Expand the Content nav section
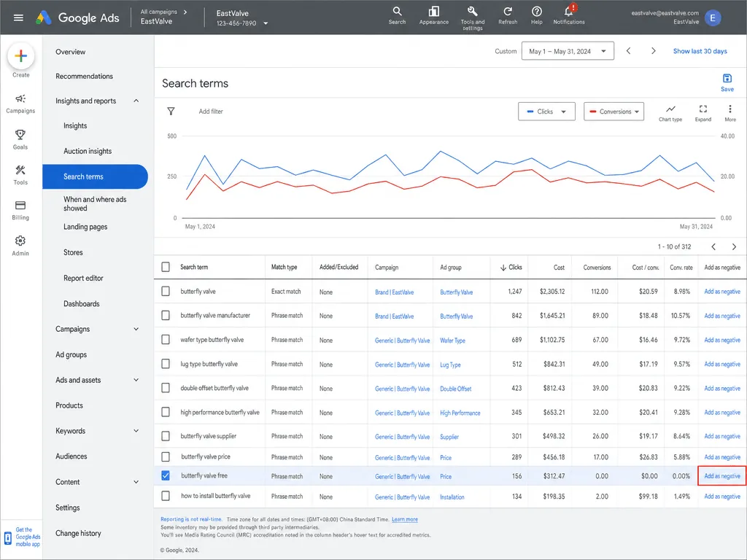The image size is (747, 560). point(136,481)
